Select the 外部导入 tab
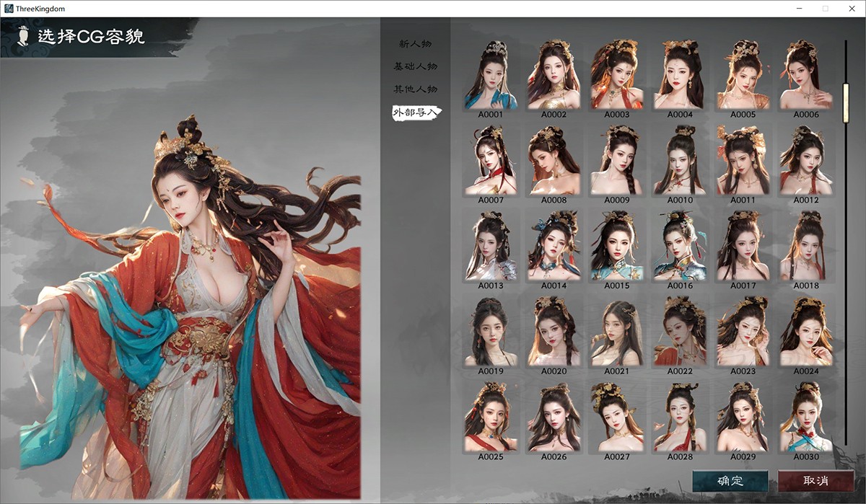The height and width of the screenshot is (504, 866). click(x=416, y=112)
